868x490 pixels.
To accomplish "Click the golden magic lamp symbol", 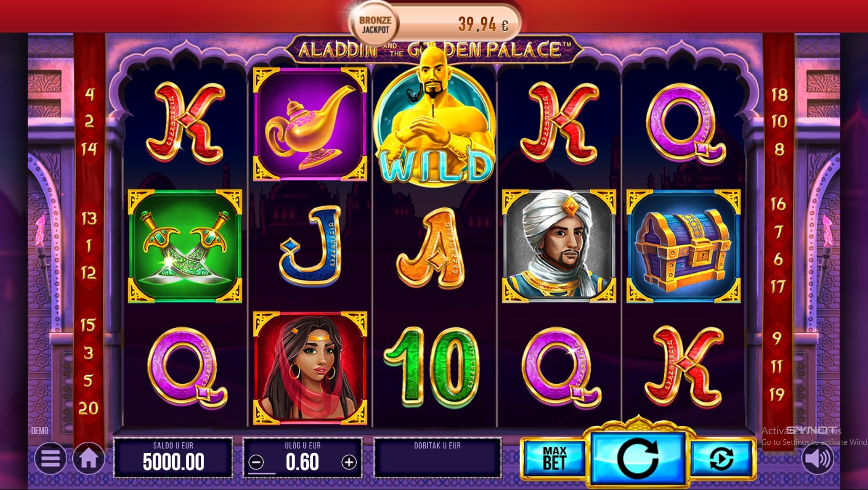I will (310, 124).
